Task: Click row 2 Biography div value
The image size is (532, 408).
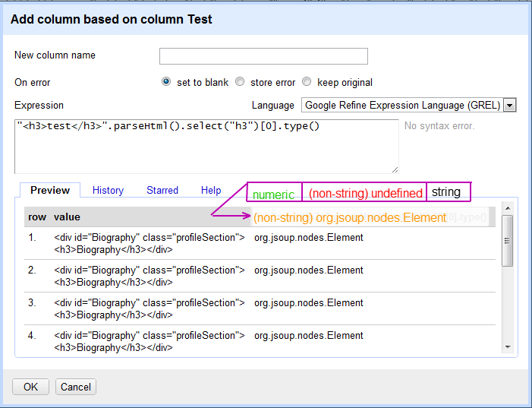Action: (150, 277)
